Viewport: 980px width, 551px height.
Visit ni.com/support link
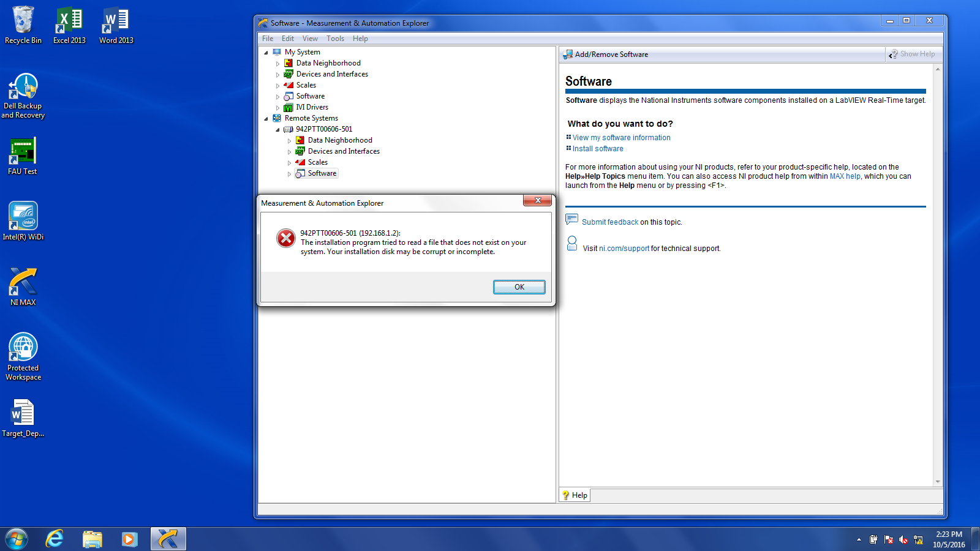click(624, 249)
